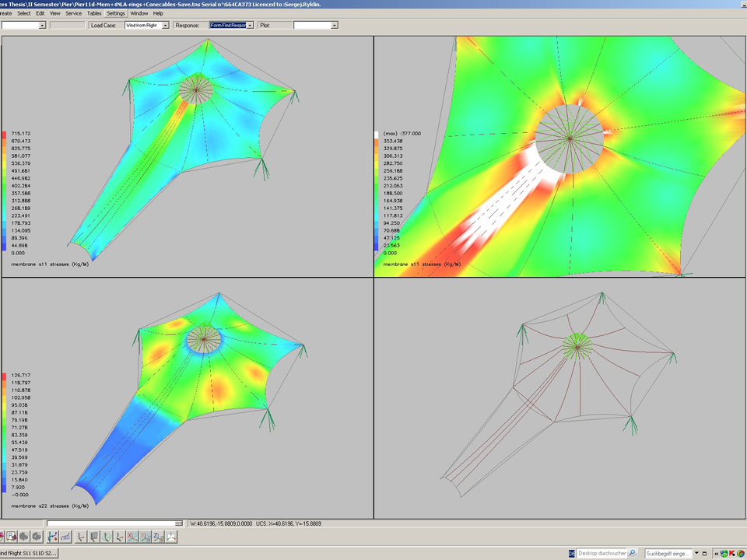
Task: Click the red swatch in s22 stress legend
Action: pos(4,376)
